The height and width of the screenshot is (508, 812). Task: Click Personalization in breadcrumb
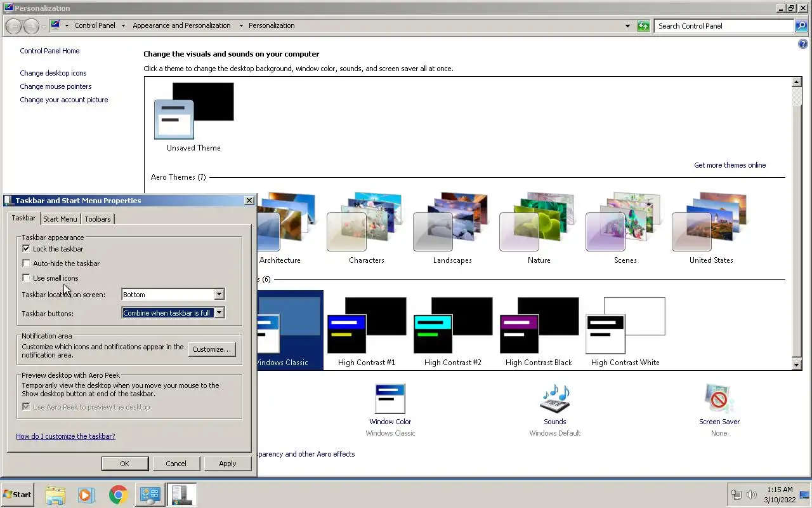272,26
